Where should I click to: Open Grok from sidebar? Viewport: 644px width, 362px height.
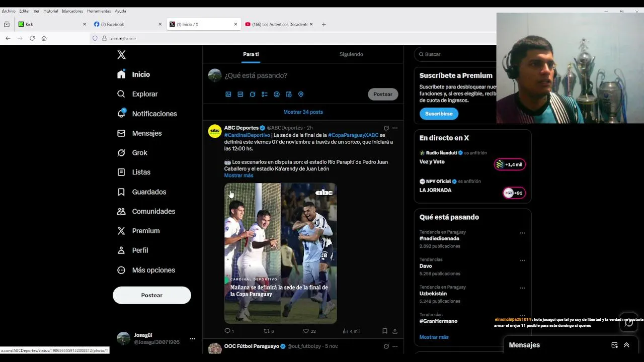pos(132,153)
